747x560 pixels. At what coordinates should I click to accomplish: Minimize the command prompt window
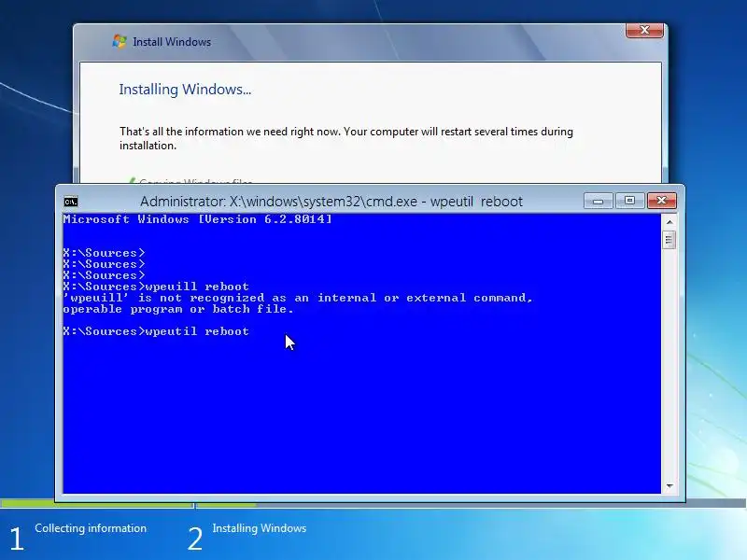pyautogui.click(x=599, y=201)
